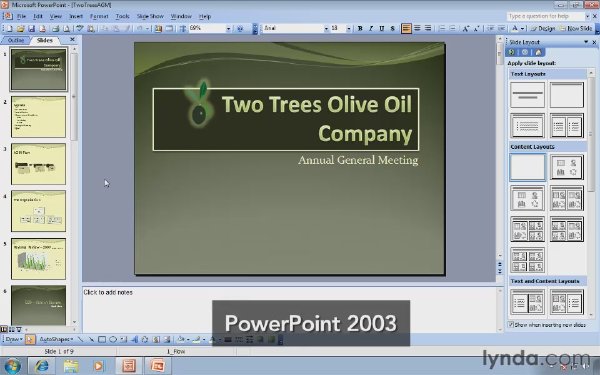Image resolution: width=600 pixels, height=375 pixels.
Task: Start slide show from current slide icon
Action: point(18,329)
